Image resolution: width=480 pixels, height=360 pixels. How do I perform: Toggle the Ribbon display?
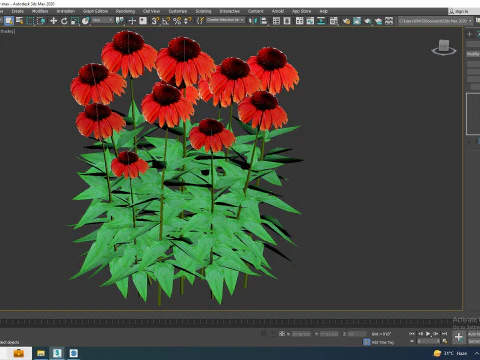(299, 21)
